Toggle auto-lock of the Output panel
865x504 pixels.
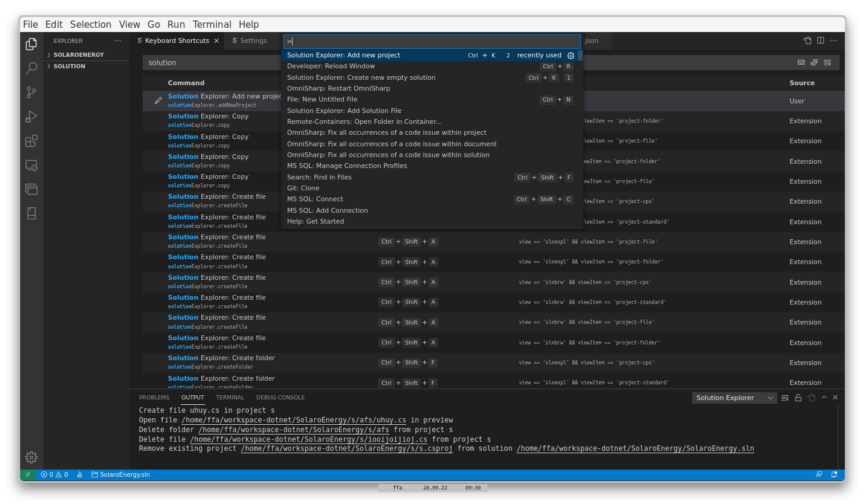(x=798, y=398)
